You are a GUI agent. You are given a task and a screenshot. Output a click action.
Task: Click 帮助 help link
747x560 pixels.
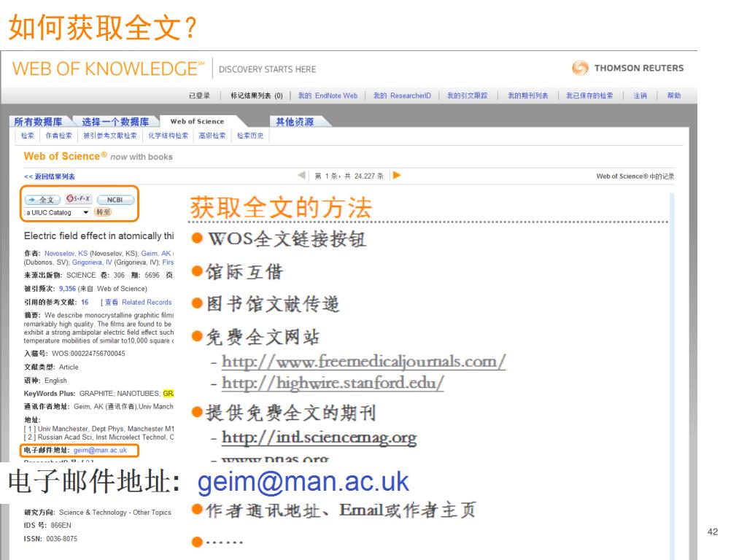[673, 96]
